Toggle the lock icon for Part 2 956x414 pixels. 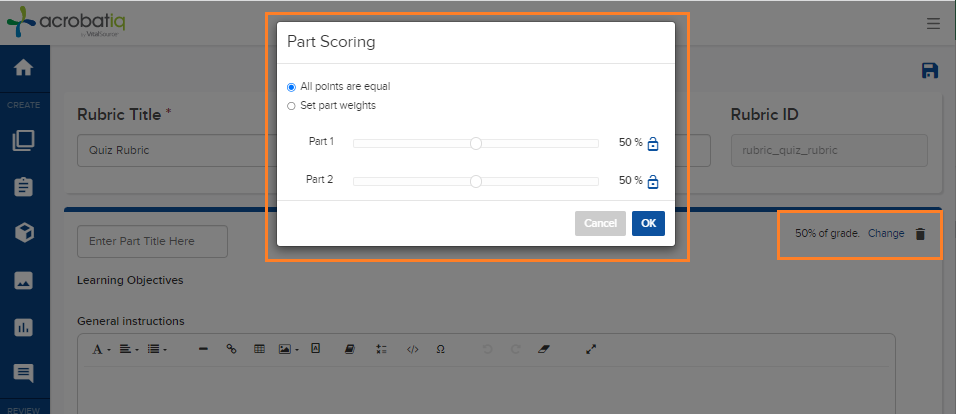coord(653,182)
